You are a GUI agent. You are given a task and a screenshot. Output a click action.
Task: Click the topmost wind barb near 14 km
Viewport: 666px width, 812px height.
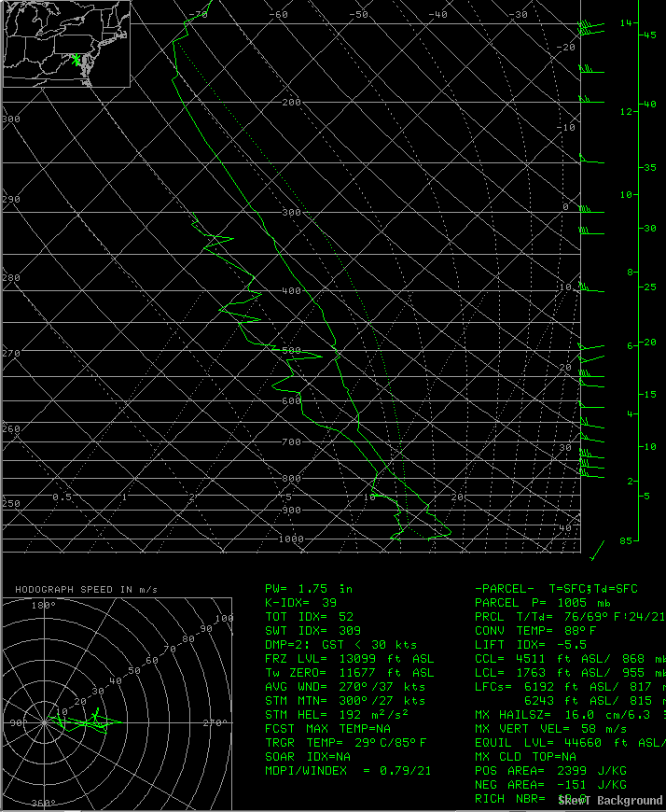[x=590, y=27]
